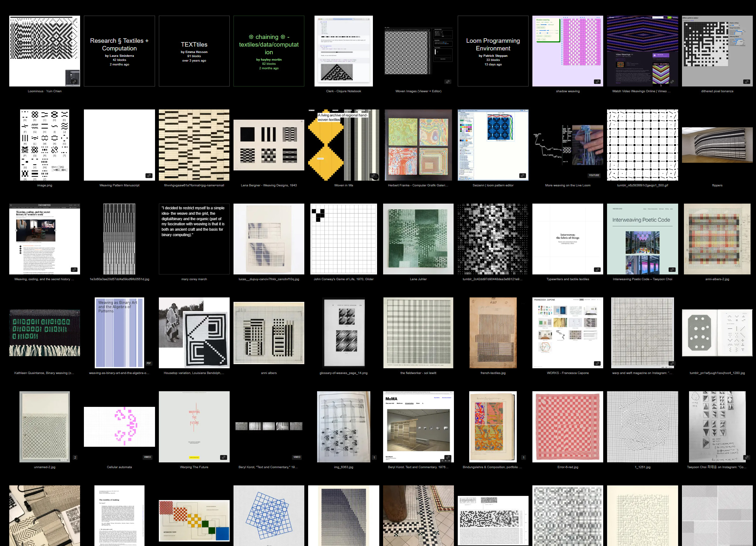Click YOUTUBE badge on Live Loom video

click(x=594, y=176)
